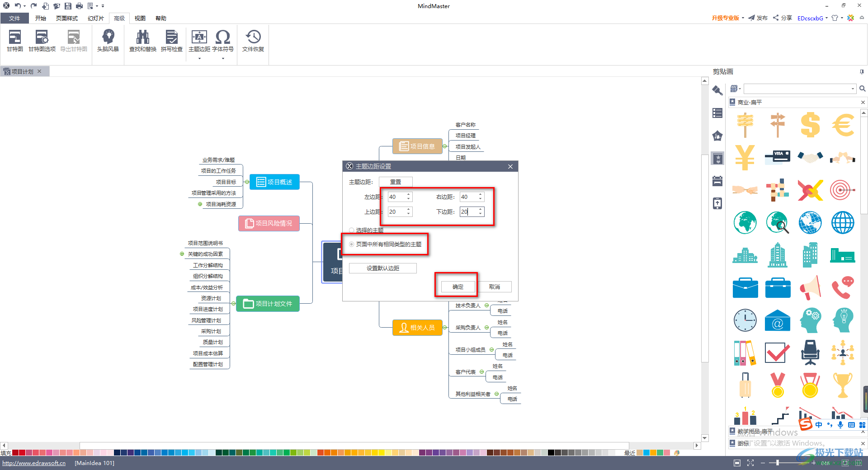Select the yen sign clipart
868x470 pixels.
pos(745,157)
